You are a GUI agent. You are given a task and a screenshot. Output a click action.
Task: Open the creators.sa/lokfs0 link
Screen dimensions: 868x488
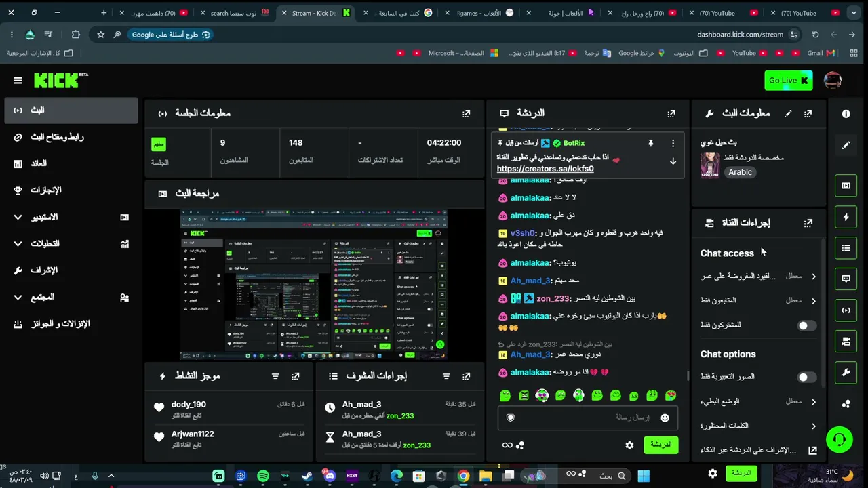click(545, 169)
